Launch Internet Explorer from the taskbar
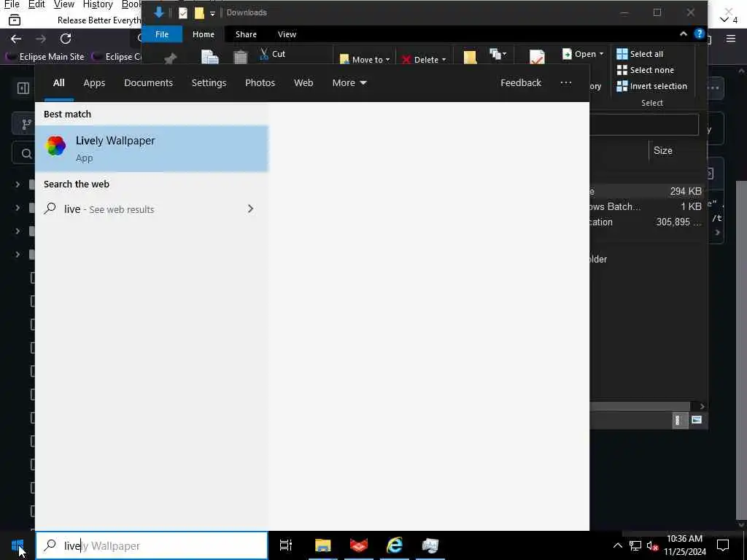747x560 pixels. [395, 545]
